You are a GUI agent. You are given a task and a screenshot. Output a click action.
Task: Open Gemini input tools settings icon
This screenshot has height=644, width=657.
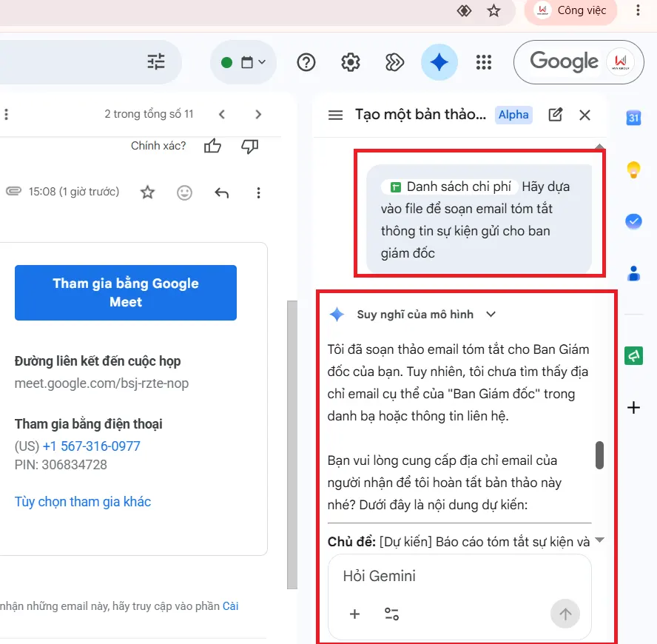[x=391, y=614]
